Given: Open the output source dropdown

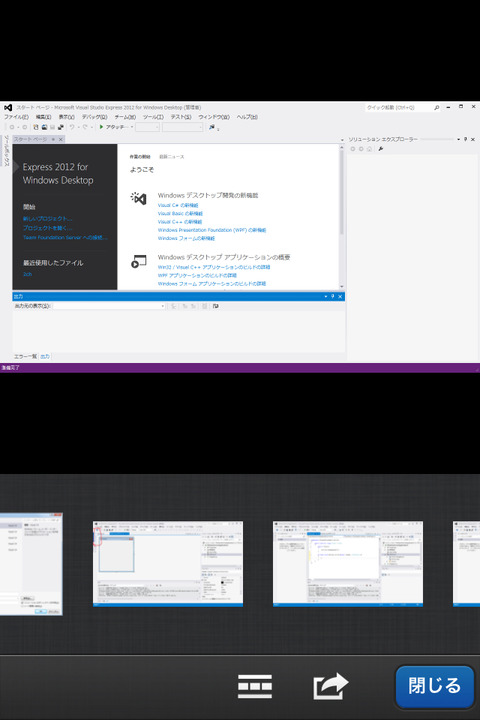Looking at the screenshot, I should pyautogui.click(x=109, y=306).
